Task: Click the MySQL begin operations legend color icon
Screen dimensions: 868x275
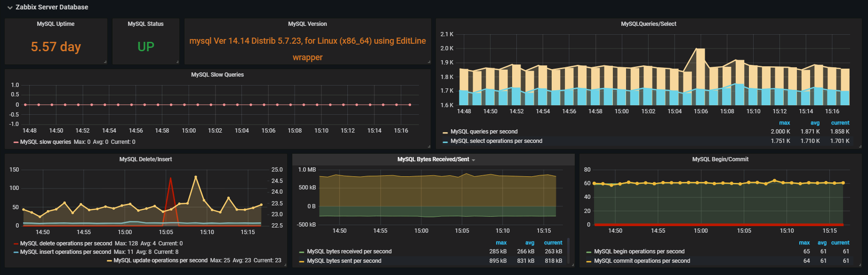Action: coord(589,252)
